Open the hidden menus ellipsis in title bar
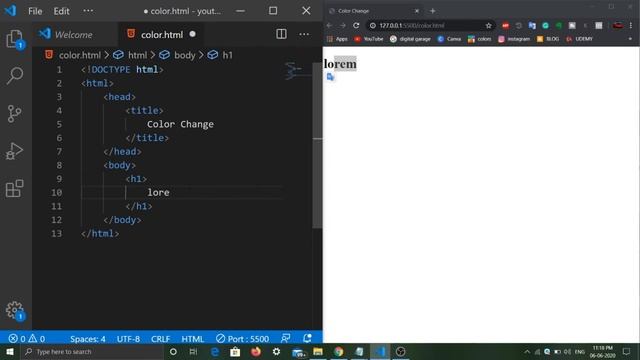 [88, 11]
